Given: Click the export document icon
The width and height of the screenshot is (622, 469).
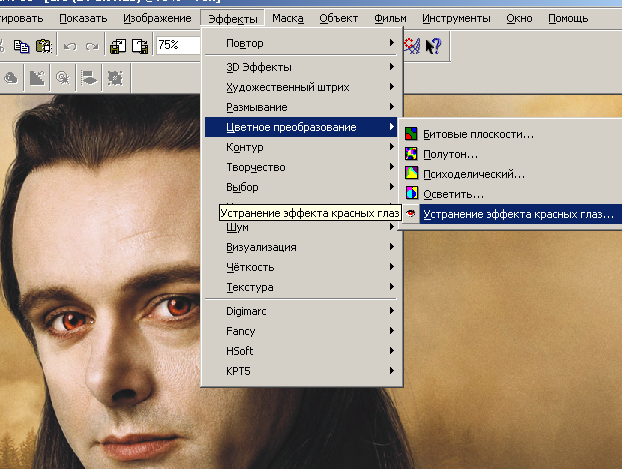Looking at the screenshot, I should coord(140,46).
